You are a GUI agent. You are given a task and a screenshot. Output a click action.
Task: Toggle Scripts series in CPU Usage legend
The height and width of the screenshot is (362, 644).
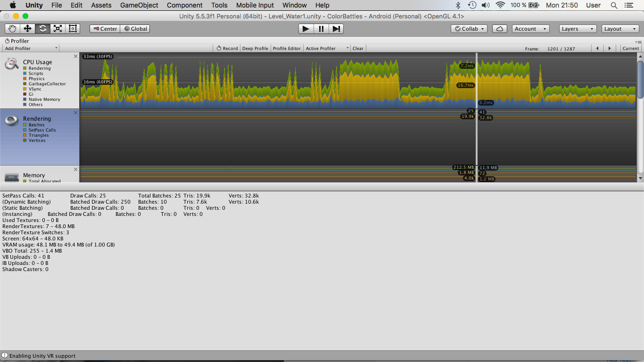tap(33, 74)
